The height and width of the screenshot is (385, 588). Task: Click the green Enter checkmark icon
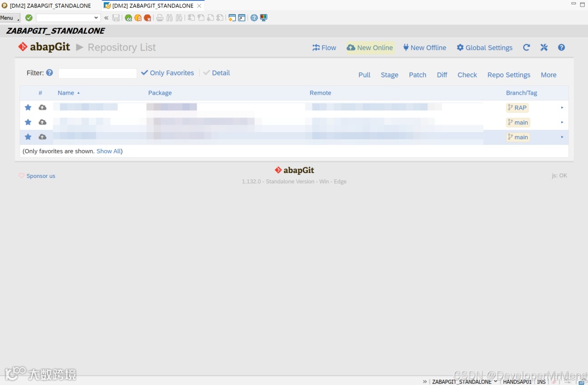pos(29,17)
